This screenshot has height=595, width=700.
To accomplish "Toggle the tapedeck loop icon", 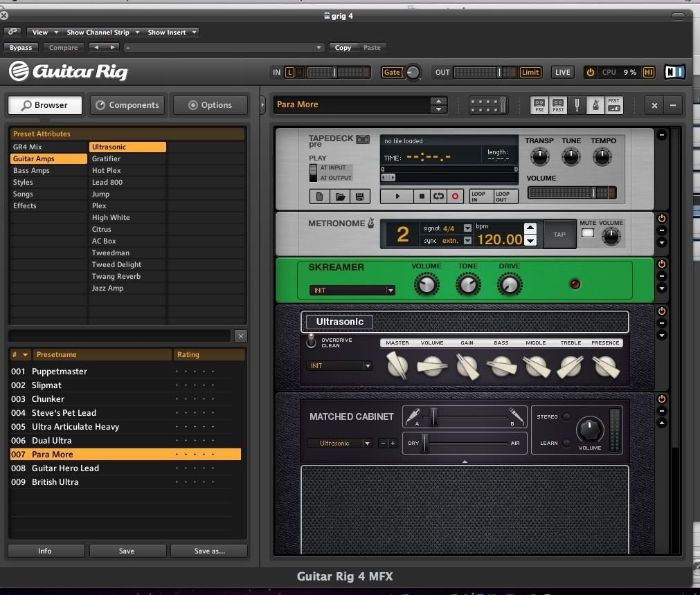I will (x=438, y=196).
